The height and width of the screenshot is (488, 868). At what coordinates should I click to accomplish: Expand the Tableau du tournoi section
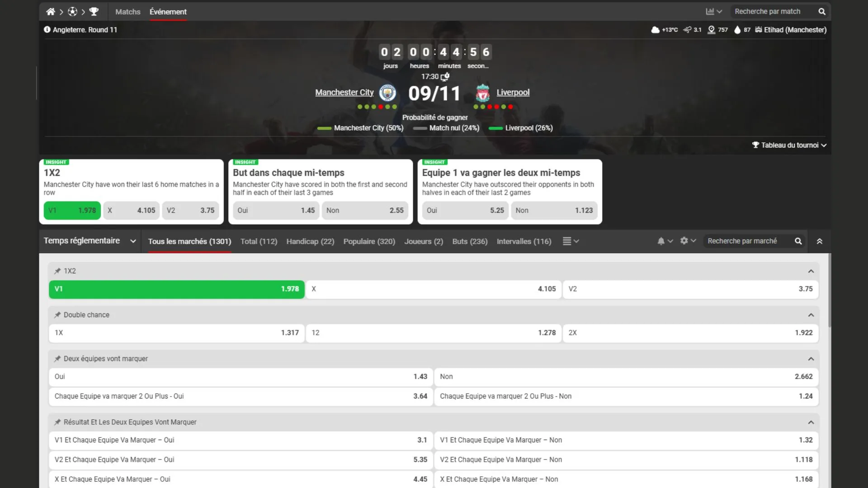[789, 145]
